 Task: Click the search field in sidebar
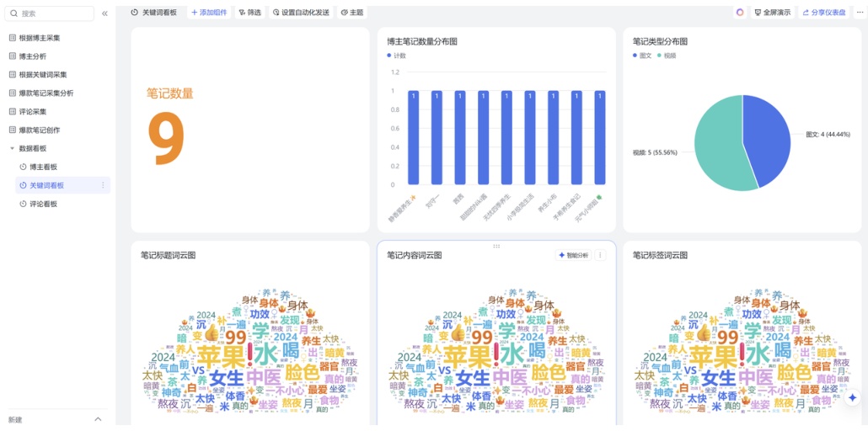49,13
